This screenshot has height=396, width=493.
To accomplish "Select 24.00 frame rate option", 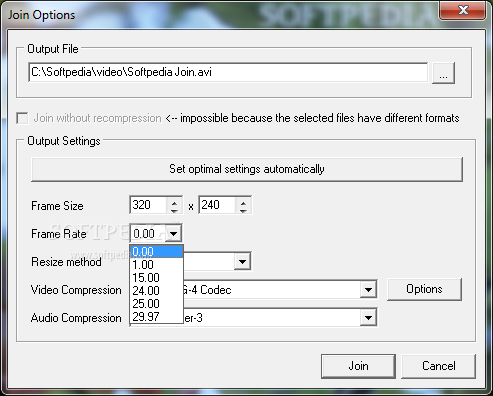I will (x=157, y=291).
